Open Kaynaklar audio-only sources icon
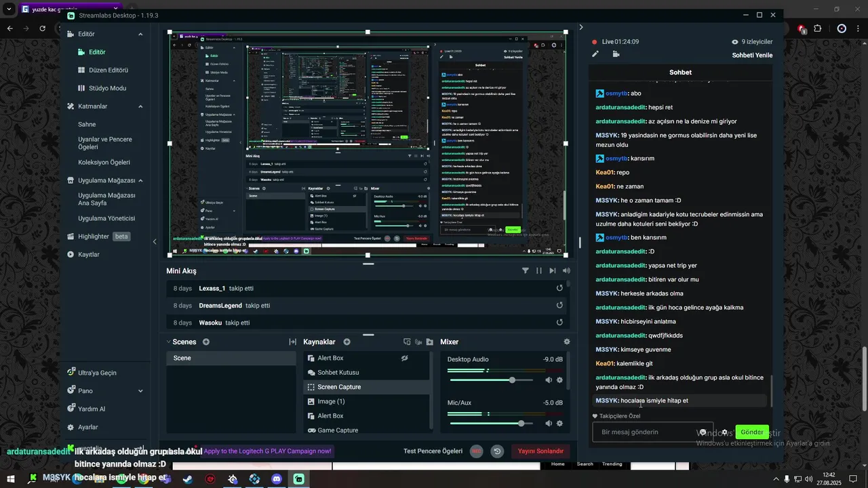Viewport: 868px width, 488px height. 418,342
